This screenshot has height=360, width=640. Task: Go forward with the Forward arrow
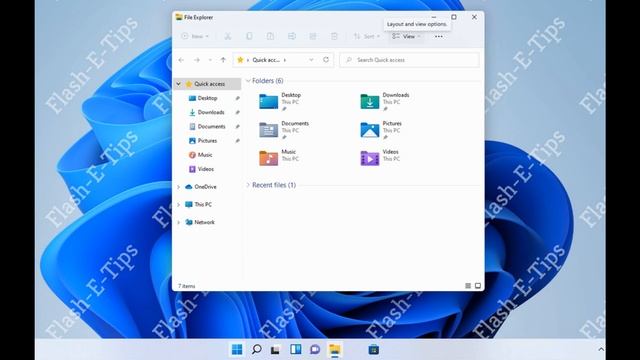pos(197,60)
